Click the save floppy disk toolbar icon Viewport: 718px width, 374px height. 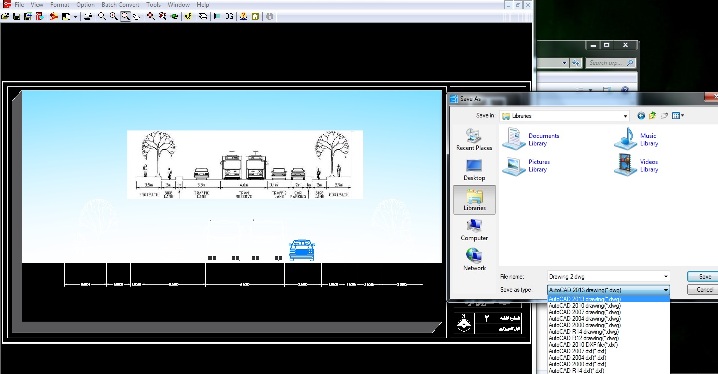16,16
